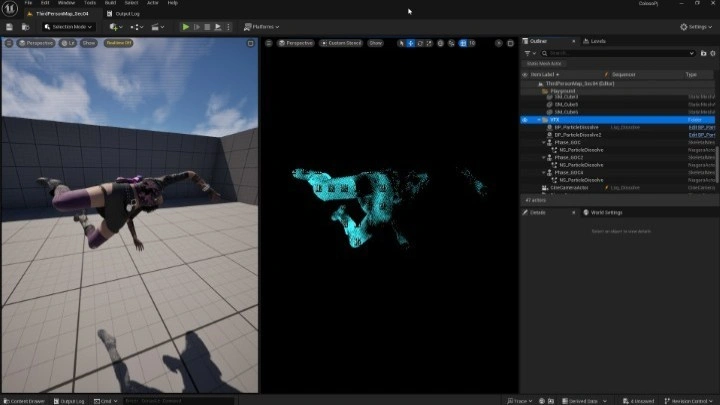The width and height of the screenshot is (720, 405).
Task: Click the Outliner search field
Action: tap(620, 52)
